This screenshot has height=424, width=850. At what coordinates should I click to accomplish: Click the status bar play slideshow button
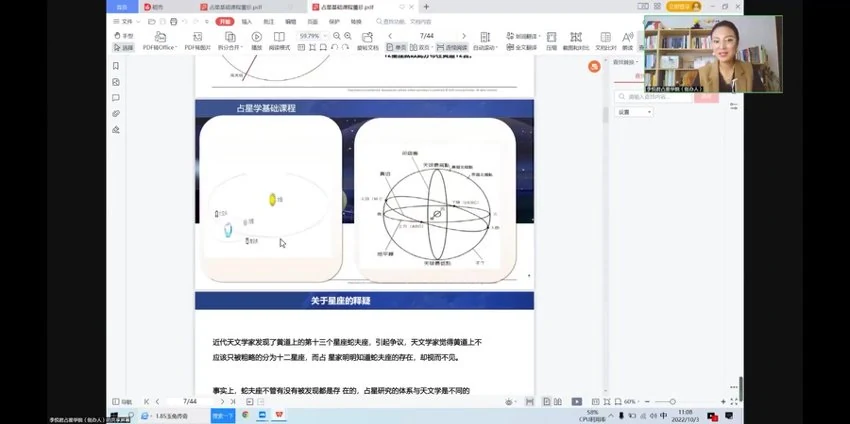pyautogui.click(x=577, y=402)
